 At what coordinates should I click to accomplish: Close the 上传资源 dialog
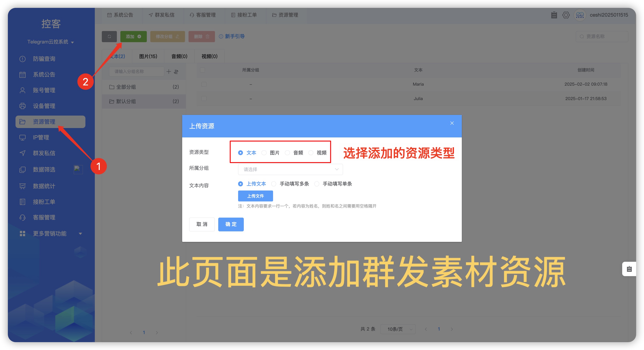pos(452,123)
